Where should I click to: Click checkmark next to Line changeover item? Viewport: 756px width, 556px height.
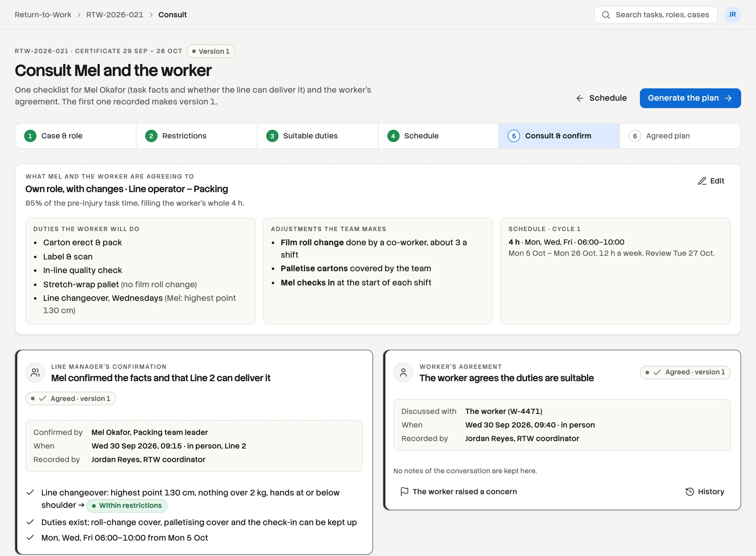(30, 492)
